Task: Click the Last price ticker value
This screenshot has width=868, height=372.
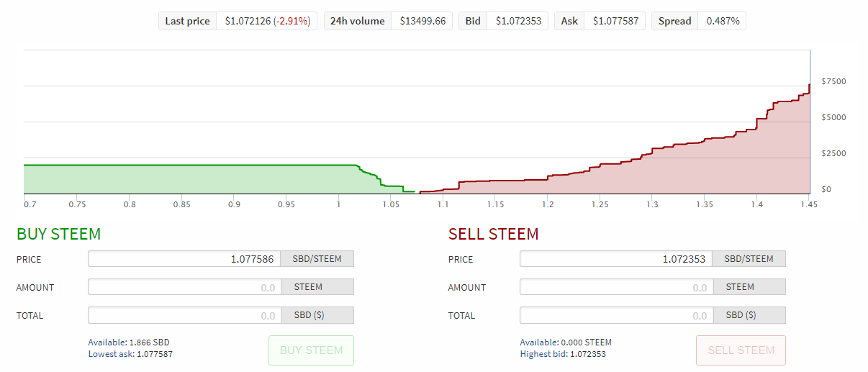Action: (267, 21)
